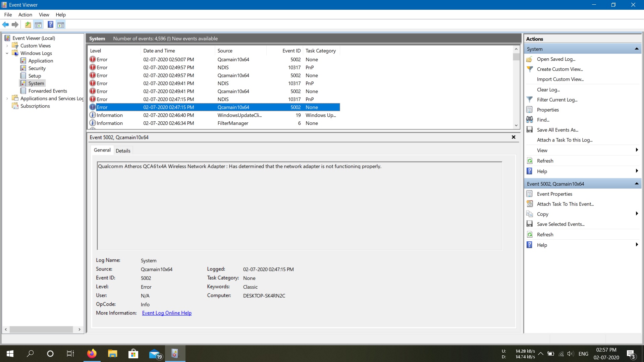644x362 pixels.
Task: Open the Mail app in taskbar
Action: [156, 354]
